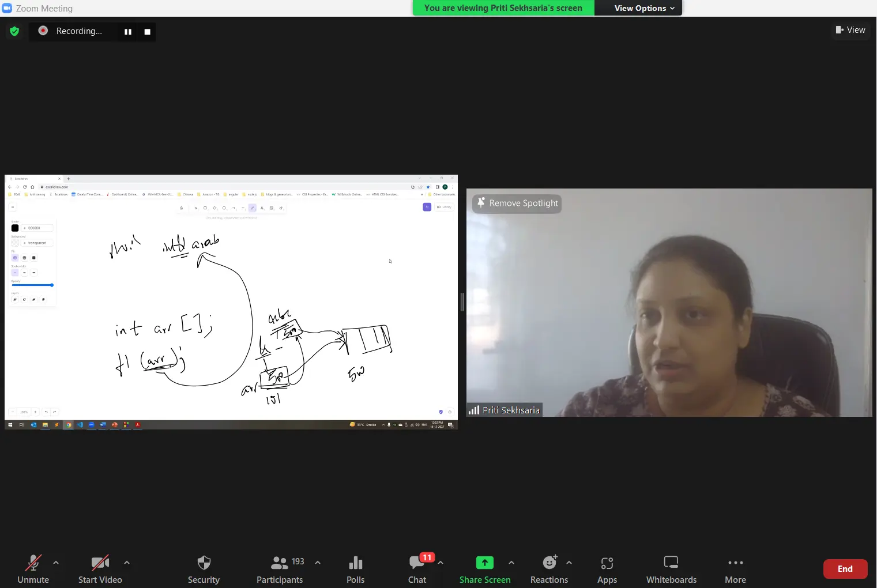Click Remove Spotlight on the video

click(517, 203)
